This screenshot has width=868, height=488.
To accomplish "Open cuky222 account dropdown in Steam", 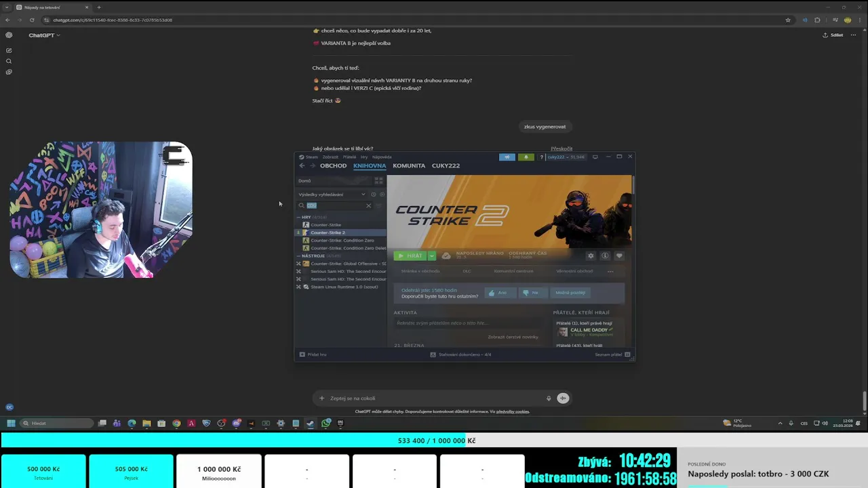I will click(x=564, y=157).
